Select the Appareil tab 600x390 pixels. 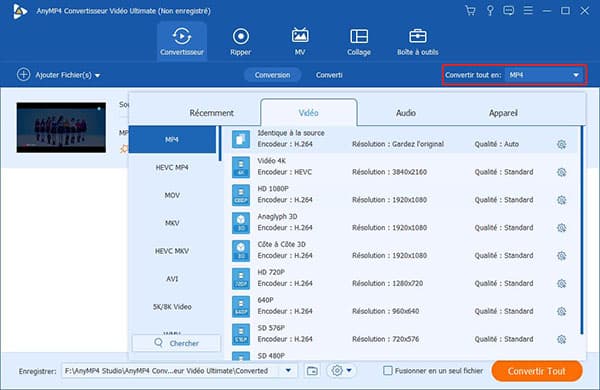click(503, 113)
